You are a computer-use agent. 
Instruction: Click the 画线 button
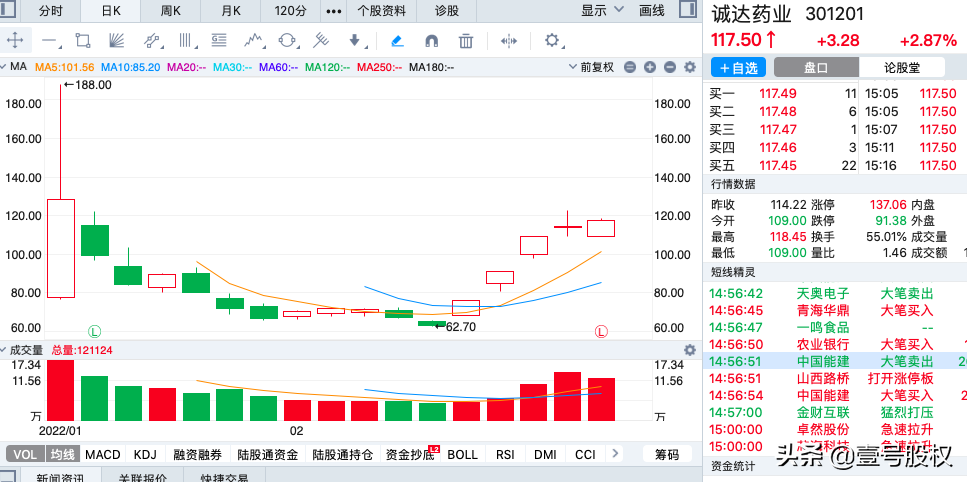point(652,10)
